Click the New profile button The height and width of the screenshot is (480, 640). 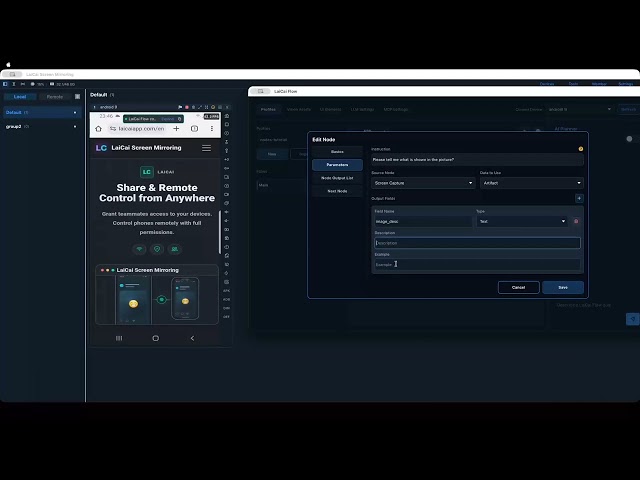(272, 154)
